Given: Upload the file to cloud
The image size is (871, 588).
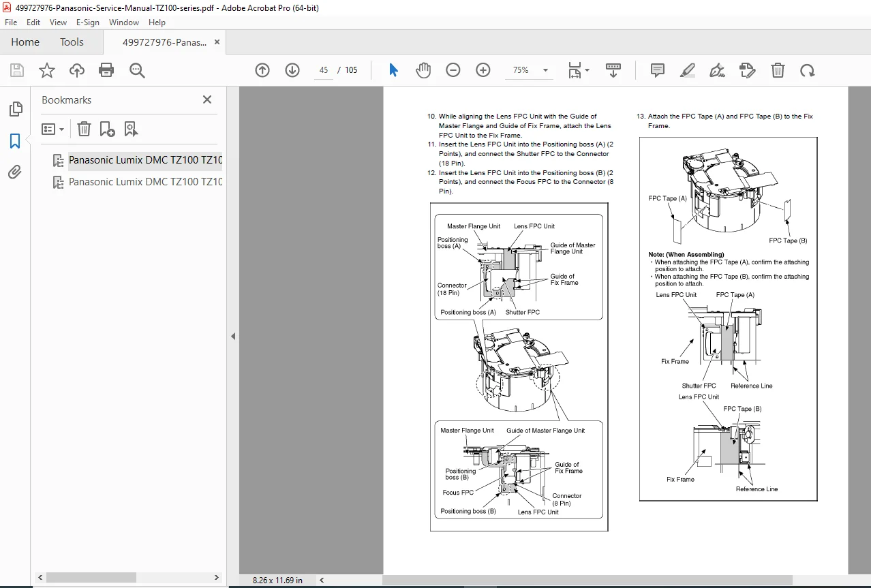Looking at the screenshot, I should 77,70.
